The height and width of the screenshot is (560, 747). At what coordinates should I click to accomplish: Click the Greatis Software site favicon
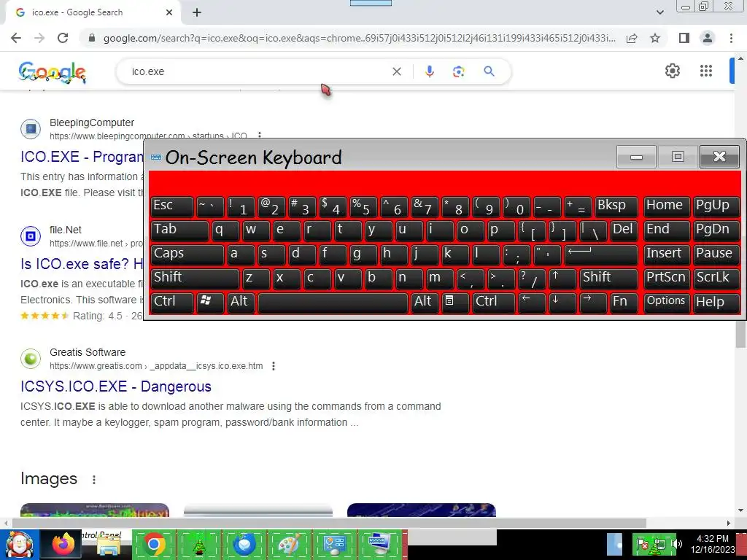point(31,359)
